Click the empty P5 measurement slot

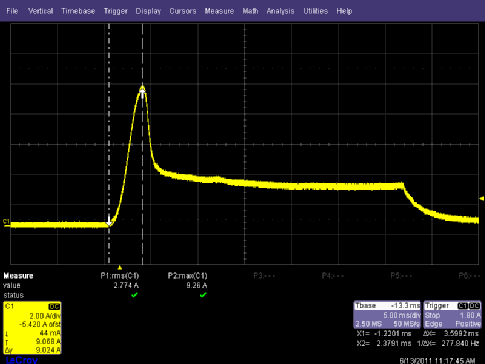[x=401, y=276]
